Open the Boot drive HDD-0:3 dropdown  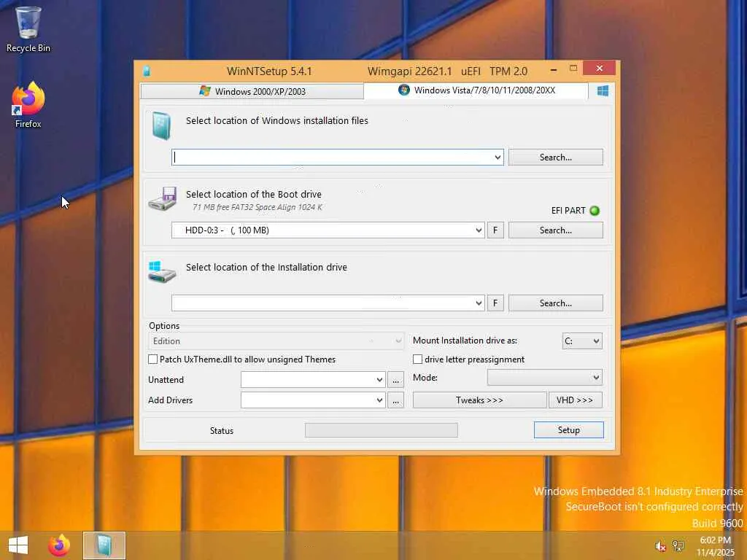(x=479, y=230)
